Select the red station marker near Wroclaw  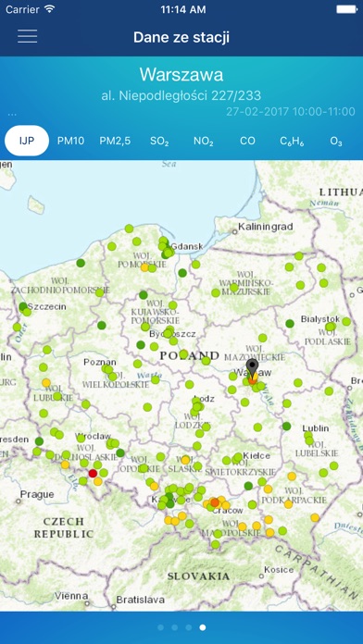pyautogui.click(x=93, y=473)
